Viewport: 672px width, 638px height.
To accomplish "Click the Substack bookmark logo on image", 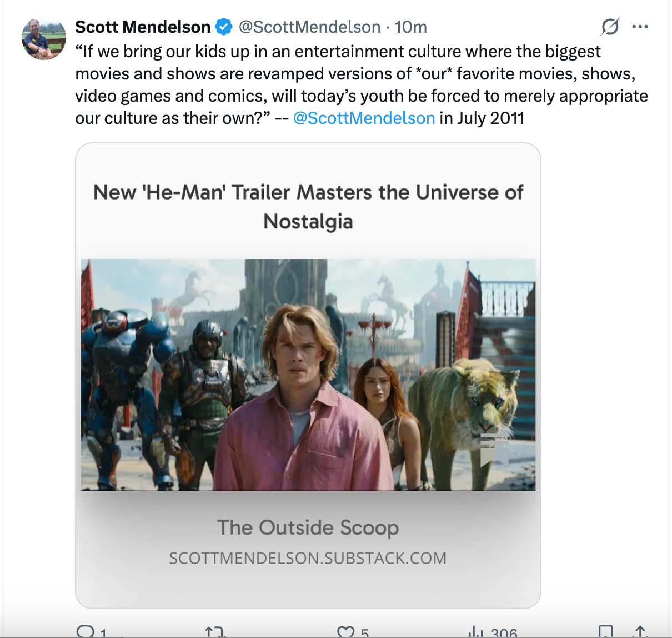I will coord(494,449).
